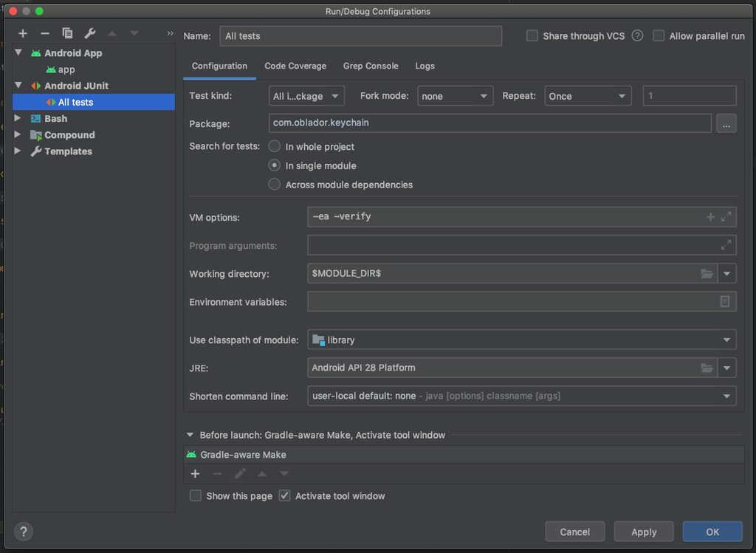Collapse the Android JUnit tree node

[x=18, y=86]
